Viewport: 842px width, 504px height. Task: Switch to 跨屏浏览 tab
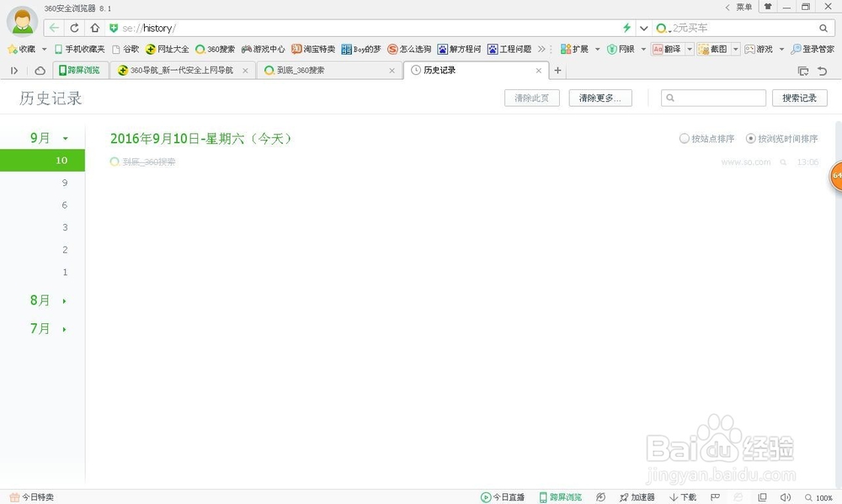pyautogui.click(x=81, y=71)
